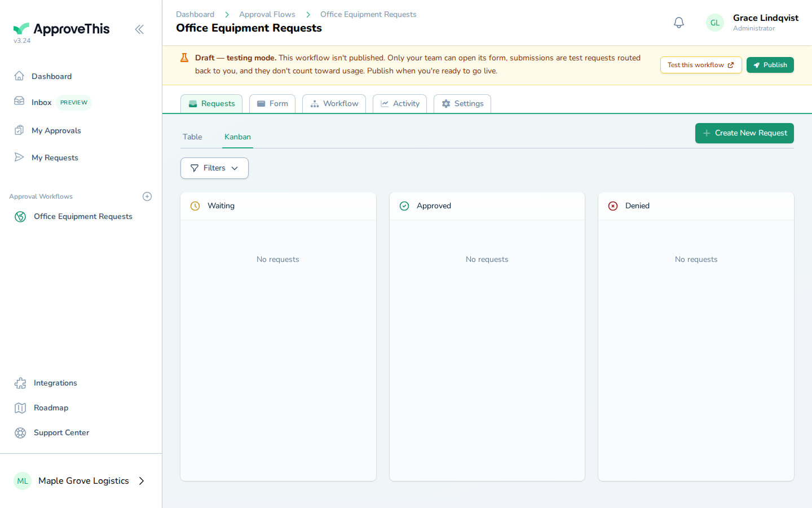The image size is (812, 508).
Task: Click the GL user avatar
Action: click(715, 23)
